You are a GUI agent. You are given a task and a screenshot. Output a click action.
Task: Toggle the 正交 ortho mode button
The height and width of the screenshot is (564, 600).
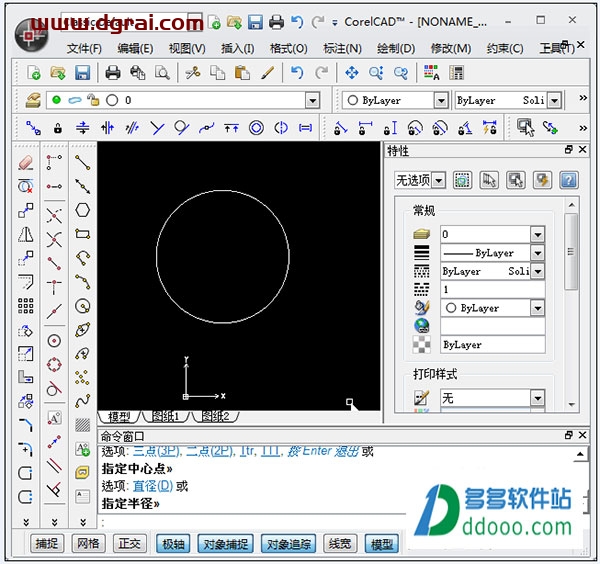(130, 544)
